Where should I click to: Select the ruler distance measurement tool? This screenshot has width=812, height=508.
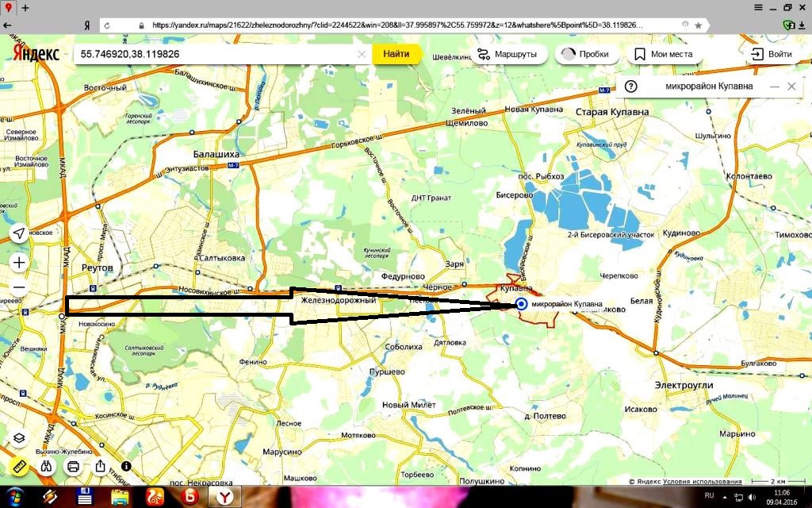pos(19,466)
